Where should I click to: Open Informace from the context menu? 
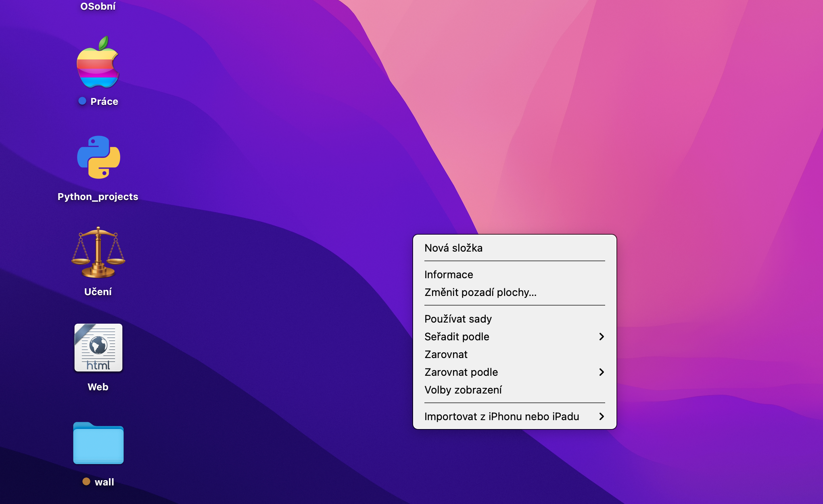click(449, 275)
